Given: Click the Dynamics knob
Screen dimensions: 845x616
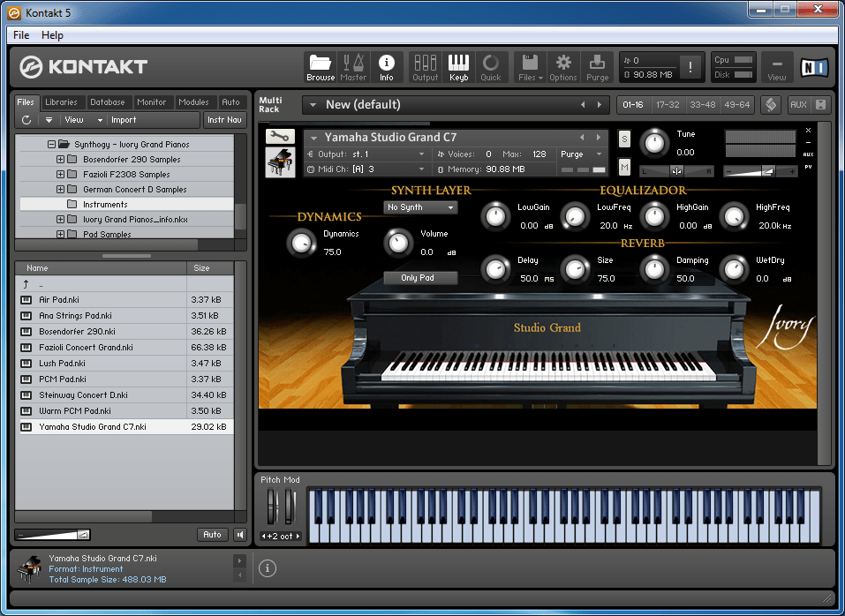Looking at the screenshot, I should coord(301,244).
